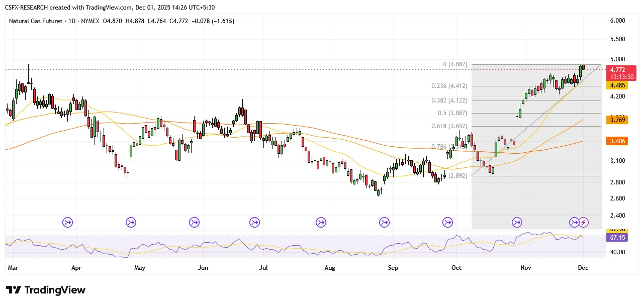The image size is (644, 305).
Task: Click the yellow 4.485 moving average label
Action: tap(622, 85)
